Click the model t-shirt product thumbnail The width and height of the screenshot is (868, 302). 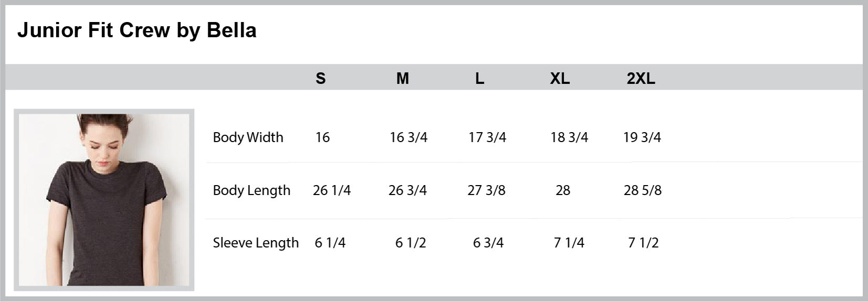click(x=104, y=200)
